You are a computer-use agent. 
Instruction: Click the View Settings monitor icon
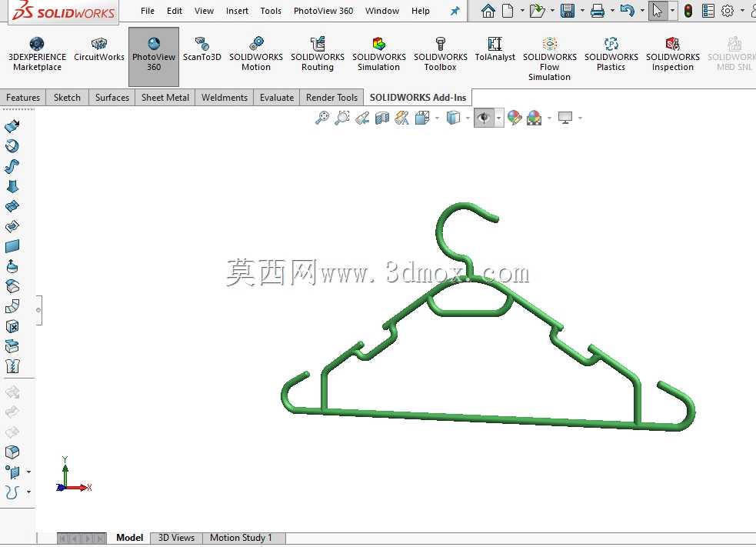coord(565,118)
